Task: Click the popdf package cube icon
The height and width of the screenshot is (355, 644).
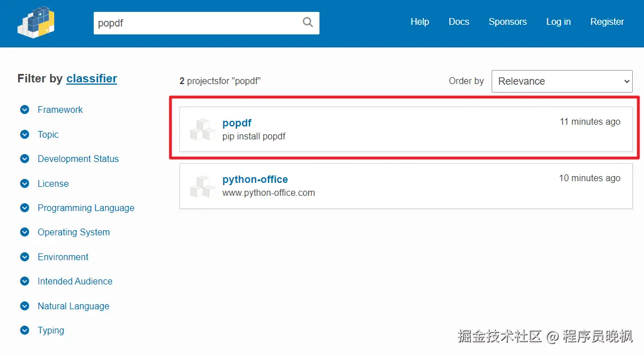Action: pos(203,129)
